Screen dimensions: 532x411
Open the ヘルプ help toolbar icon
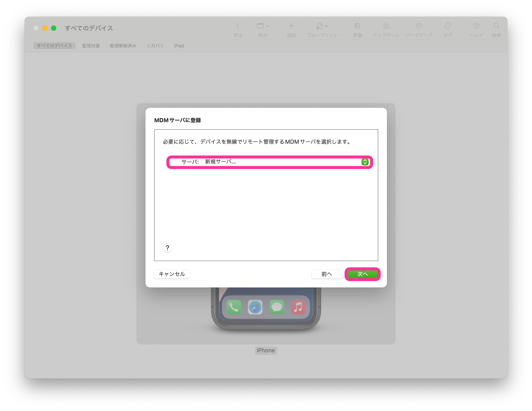pyautogui.click(x=476, y=26)
